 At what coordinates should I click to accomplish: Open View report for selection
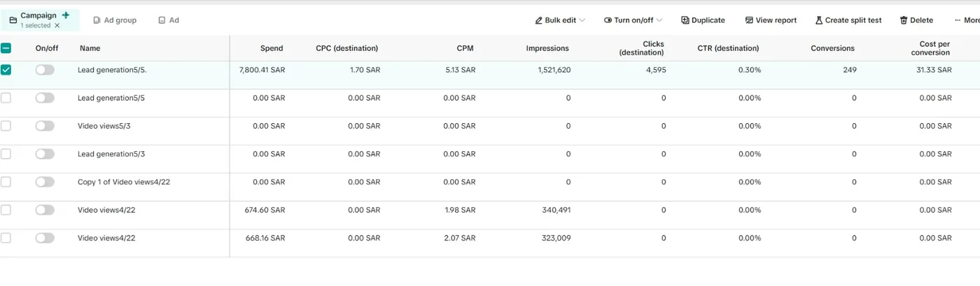click(771, 20)
